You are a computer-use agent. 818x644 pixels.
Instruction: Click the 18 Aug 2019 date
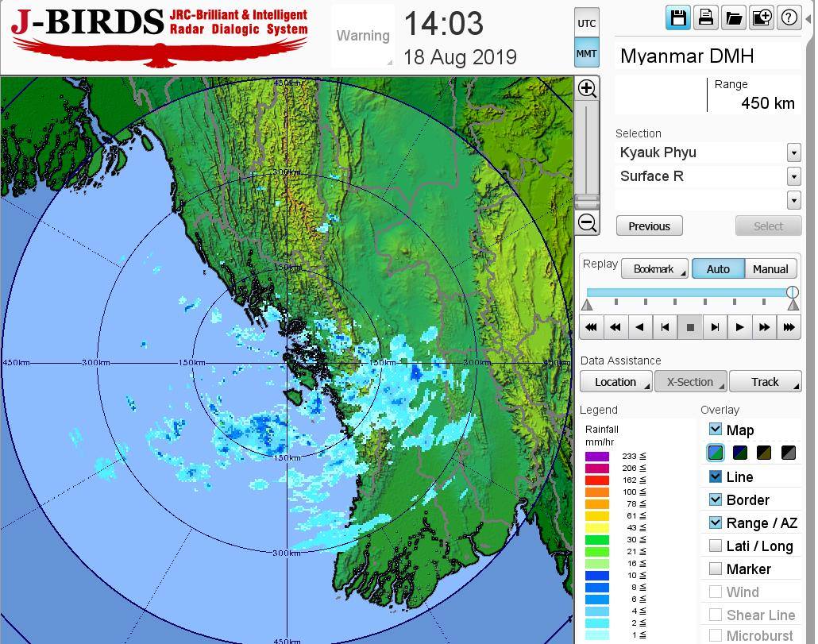coord(460,57)
